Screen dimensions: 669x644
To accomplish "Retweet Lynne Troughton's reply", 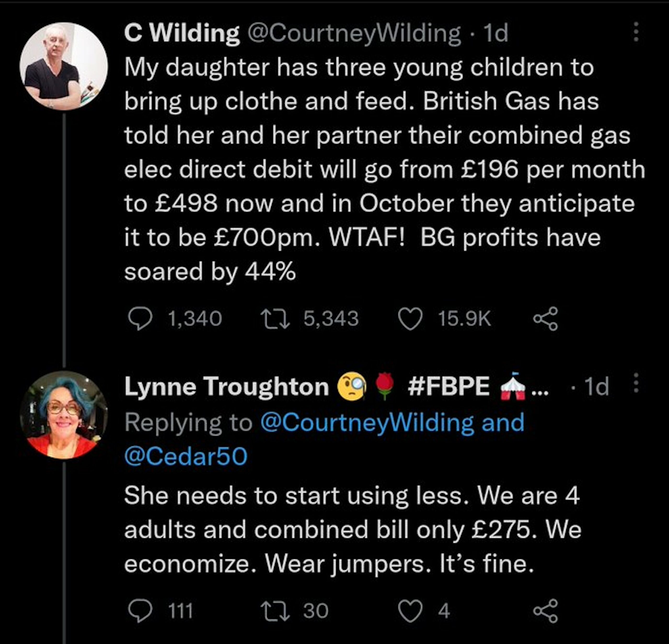I will coord(275,611).
